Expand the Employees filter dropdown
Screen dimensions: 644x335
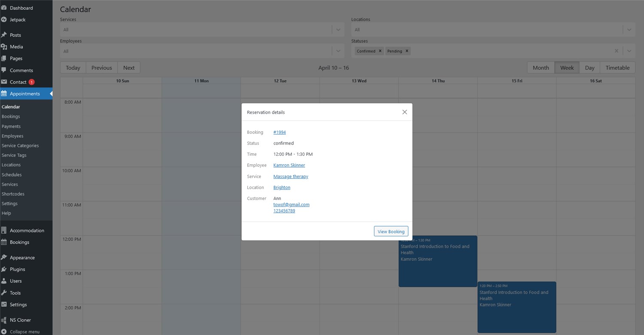[338, 51]
